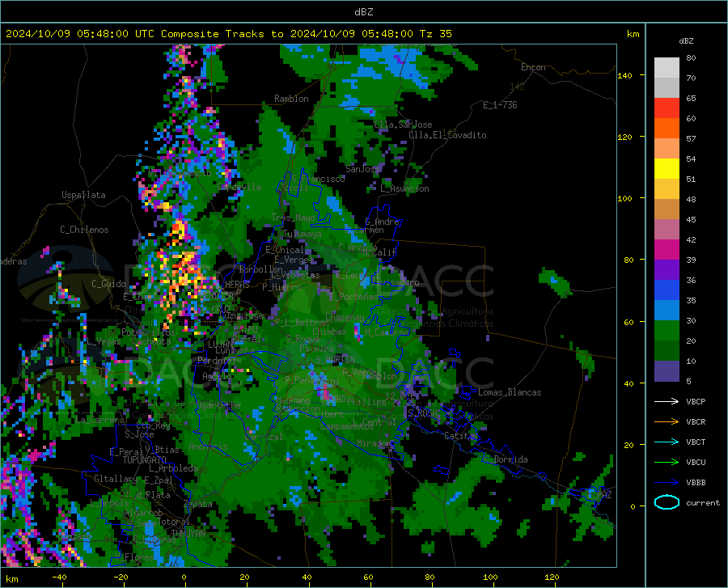The height and width of the screenshot is (588, 728).
Task: Click the 'VBCP' legend label
Action: 696,401
